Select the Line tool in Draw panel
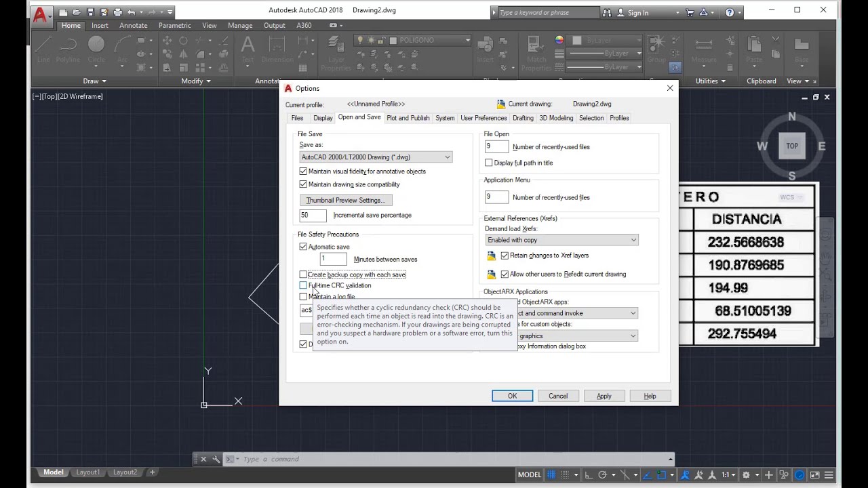The width and height of the screenshot is (868, 488). tap(43, 49)
